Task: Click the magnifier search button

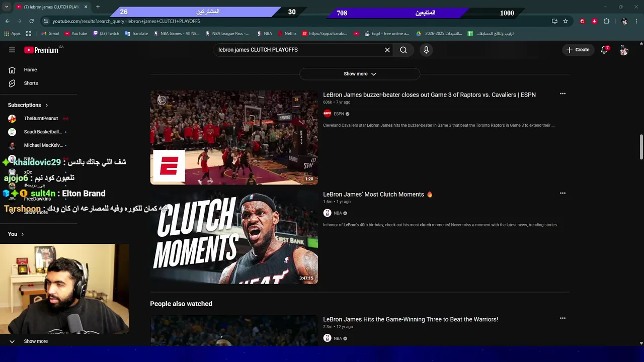Action: coord(404,50)
